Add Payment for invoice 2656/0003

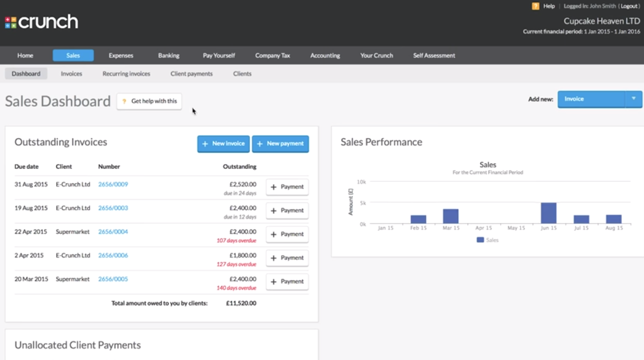tap(287, 210)
